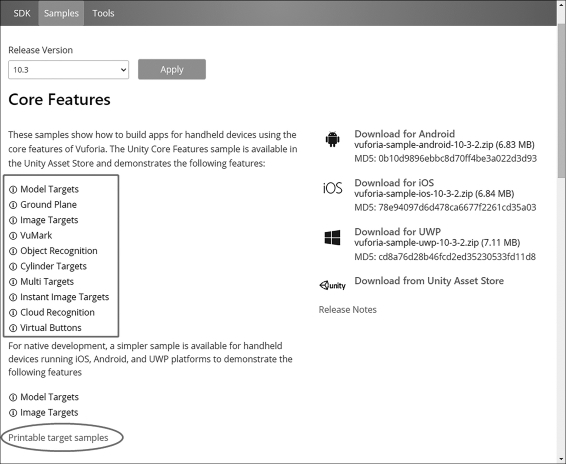Click info icon next to Cloud Recognition
The height and width of the screenshot is (464, 566).
[13, 313]
